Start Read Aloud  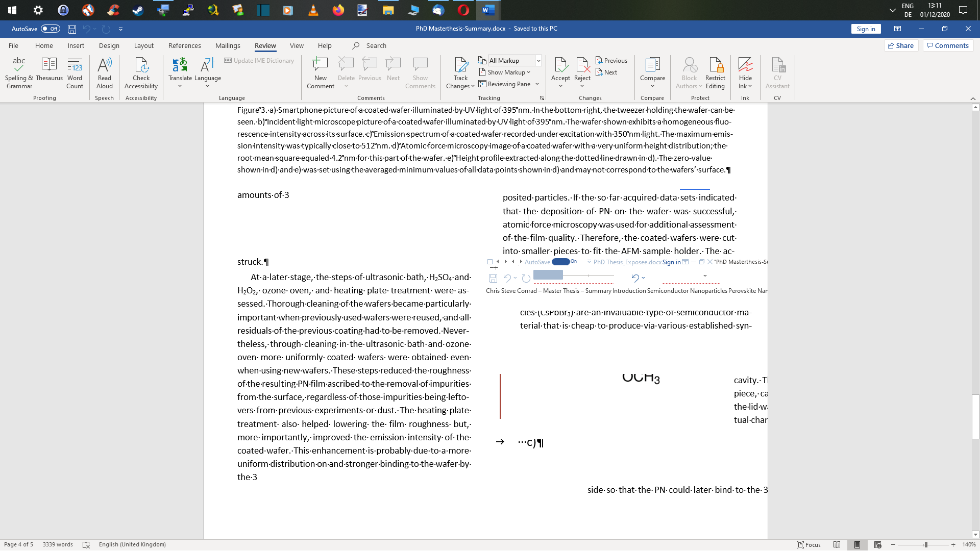(104, 71)
